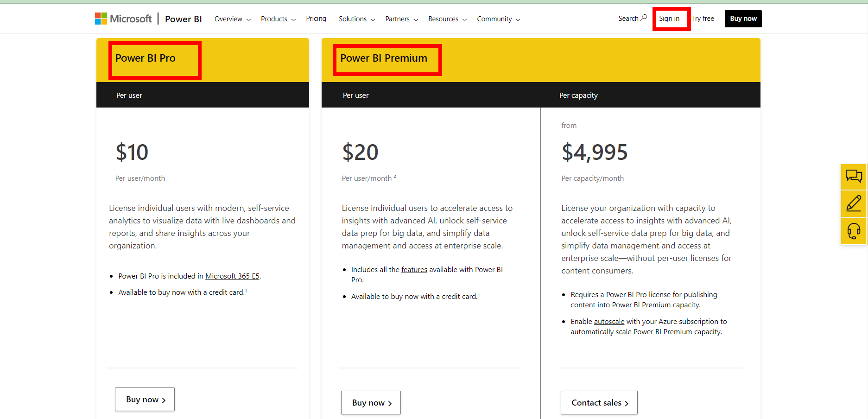Click the Power BI Pro heading

pos(146,58)
